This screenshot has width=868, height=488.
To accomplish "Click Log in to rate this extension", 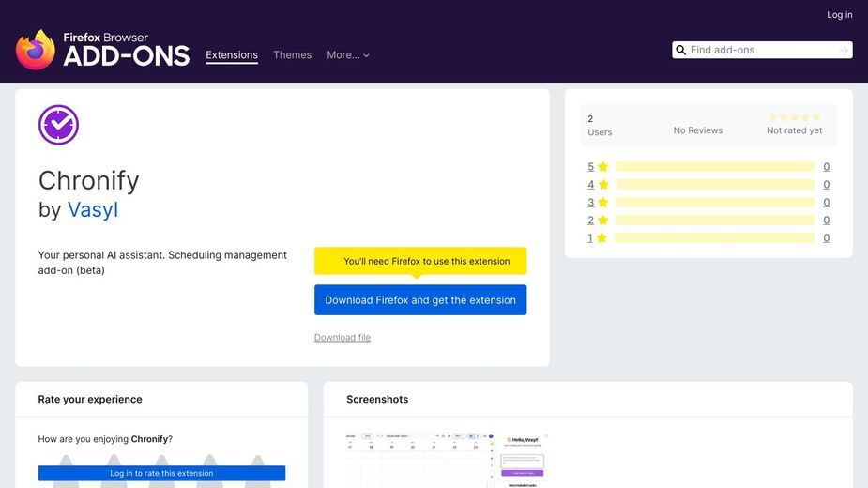I will coord(161,473).
